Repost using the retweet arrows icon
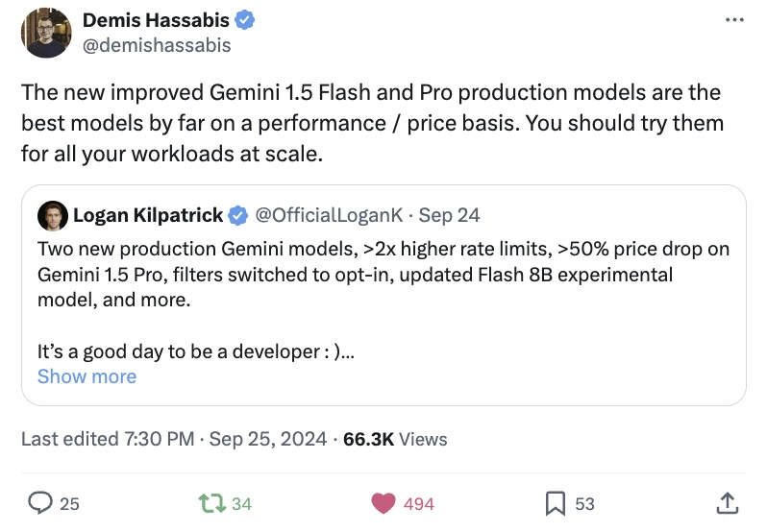The height and width of the screenshot is (532, 767). (211, 503)
